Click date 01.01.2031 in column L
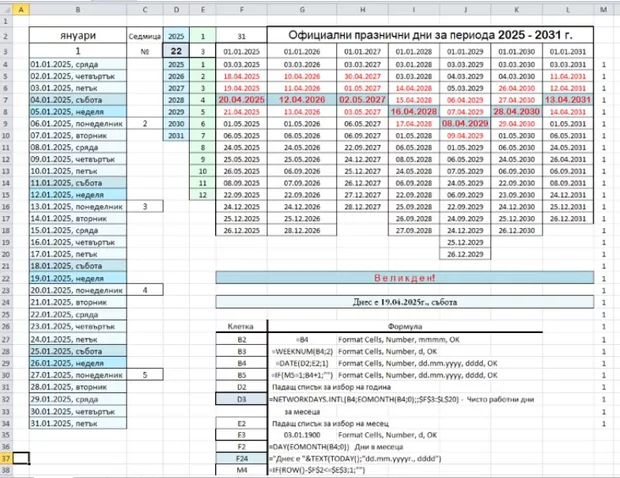 tap(568, 51)
